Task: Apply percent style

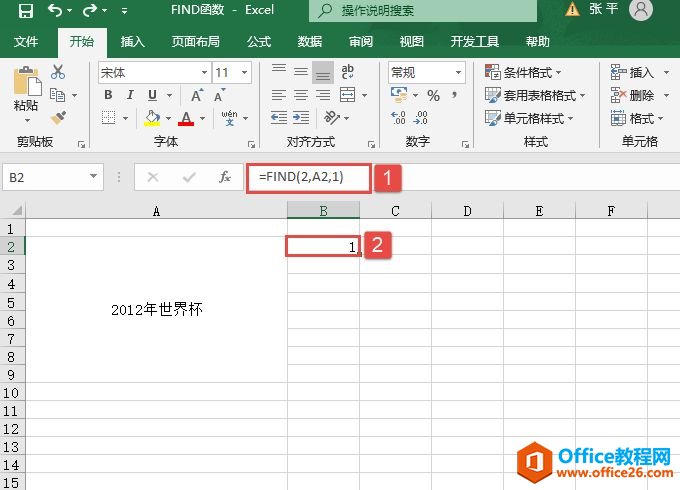Action: click(433, 95)
